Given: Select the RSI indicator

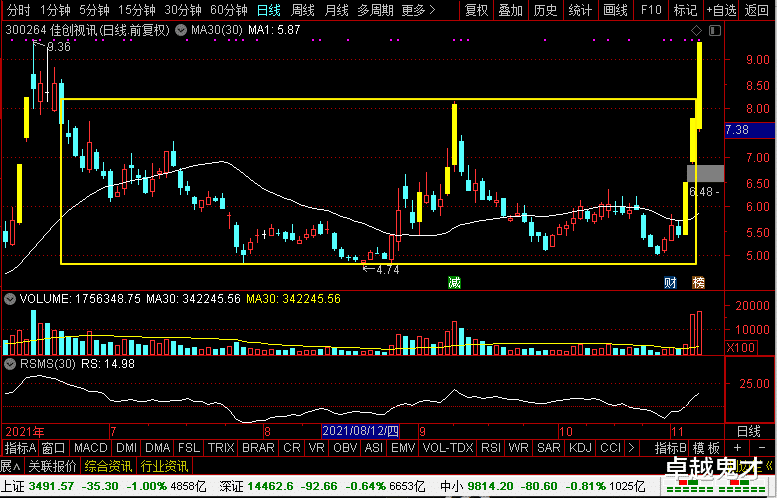Looking at the screenshot, I should pyautogui.click(x=491, y=448).
